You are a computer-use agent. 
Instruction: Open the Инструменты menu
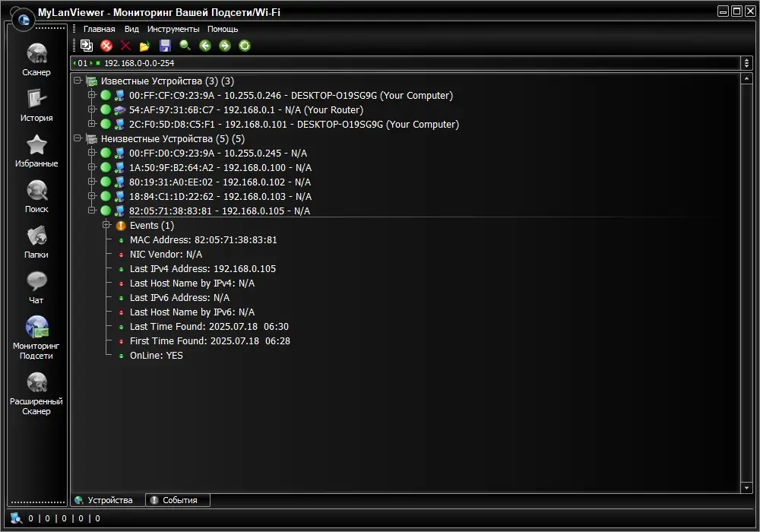click(173, 28)
